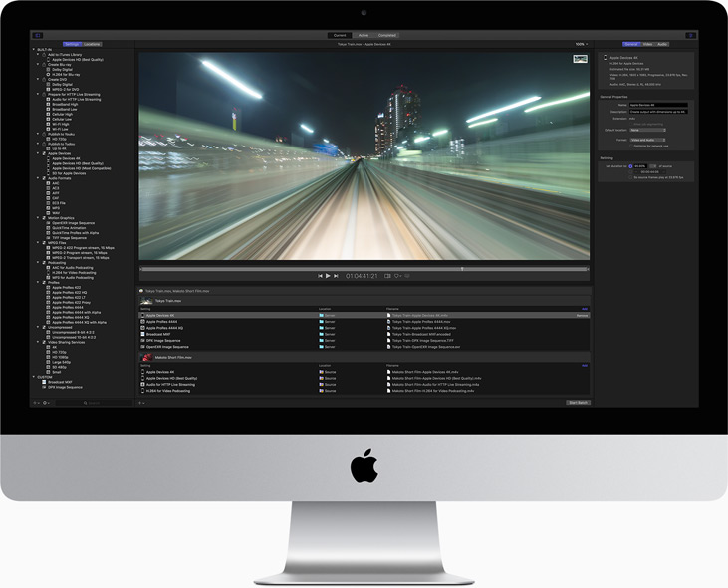Click the crop/aspect icon below the preview
Screen dimensions: 728x588
click(x=387, y=275)
